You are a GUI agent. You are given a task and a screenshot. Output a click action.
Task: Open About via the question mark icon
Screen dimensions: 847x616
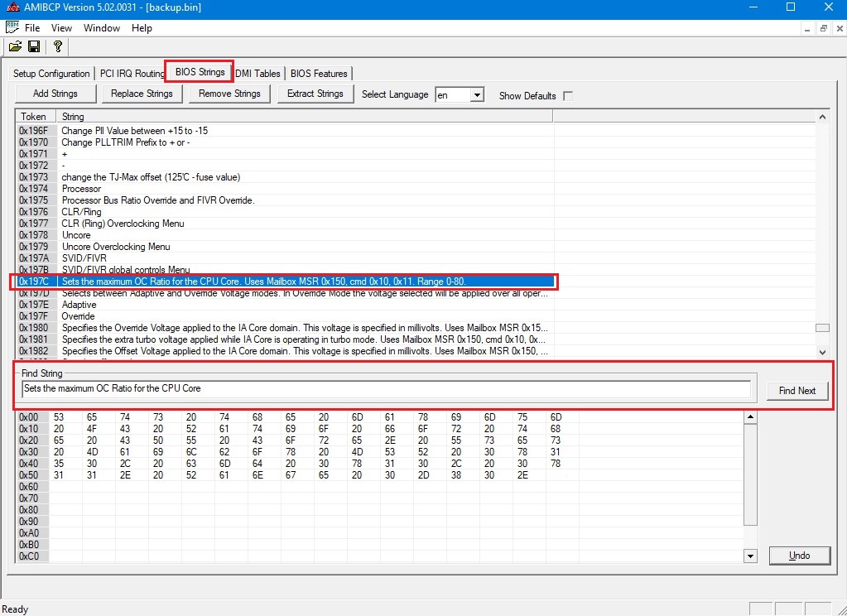click(57, 46)
